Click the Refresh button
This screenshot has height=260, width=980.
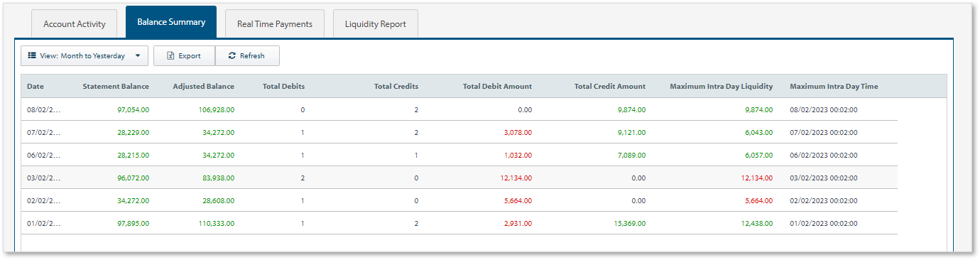coord(247,56)
